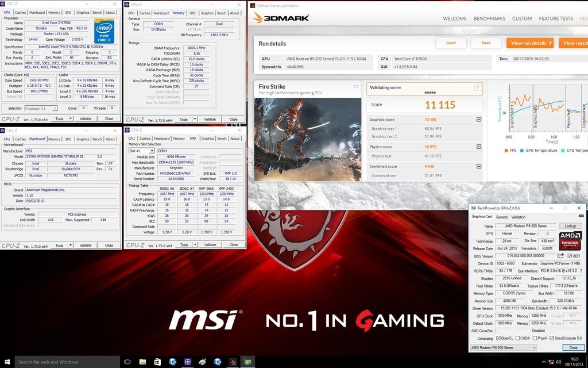Click the GPU-Z title bar app icon

pyautogui.click(x=473, y=208)
